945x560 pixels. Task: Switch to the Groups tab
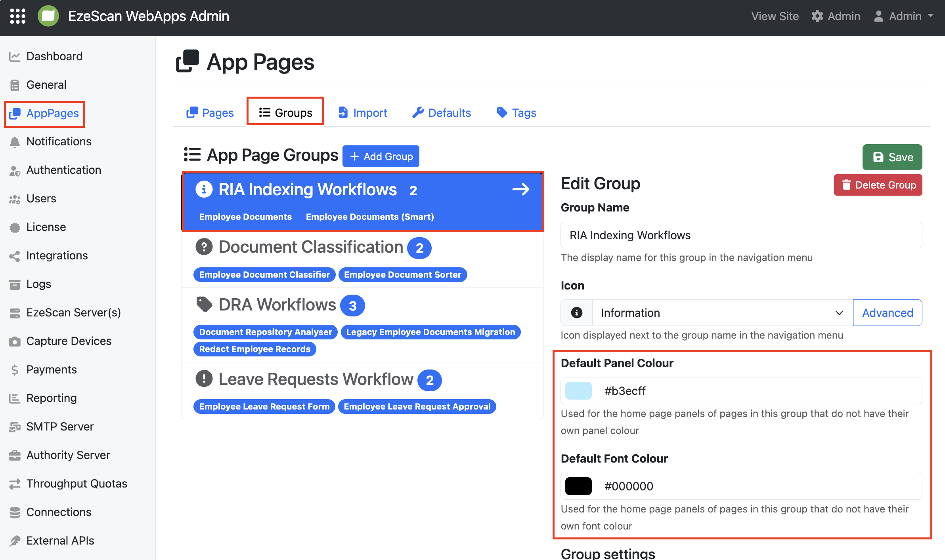pos(285,113)
